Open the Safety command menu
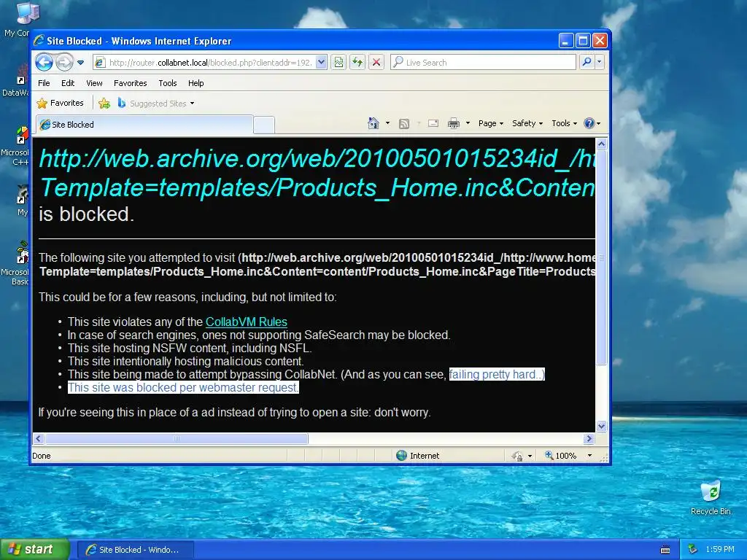This screenshot has width=747, height=560. [x=527, y=123]
